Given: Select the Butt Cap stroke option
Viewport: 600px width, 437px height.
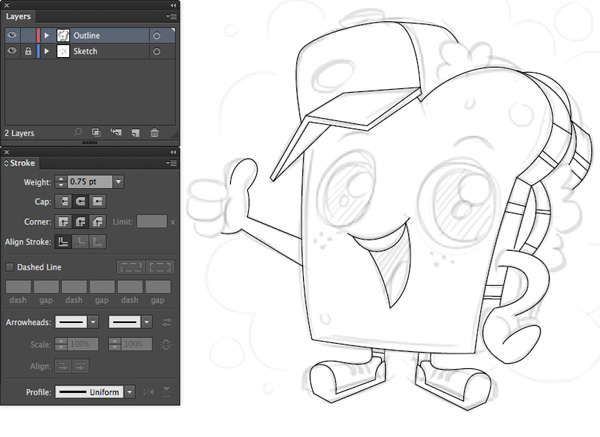Looking at the screenshot, I should 62,201.
